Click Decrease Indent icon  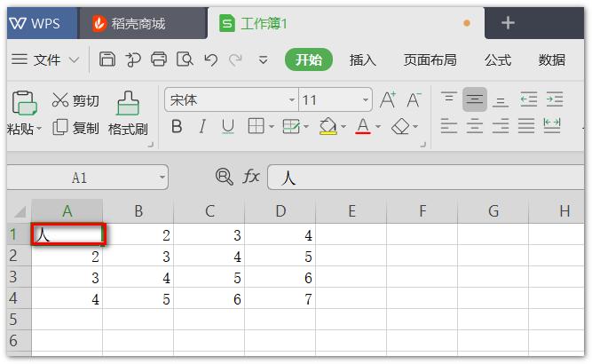click(529, 99)
